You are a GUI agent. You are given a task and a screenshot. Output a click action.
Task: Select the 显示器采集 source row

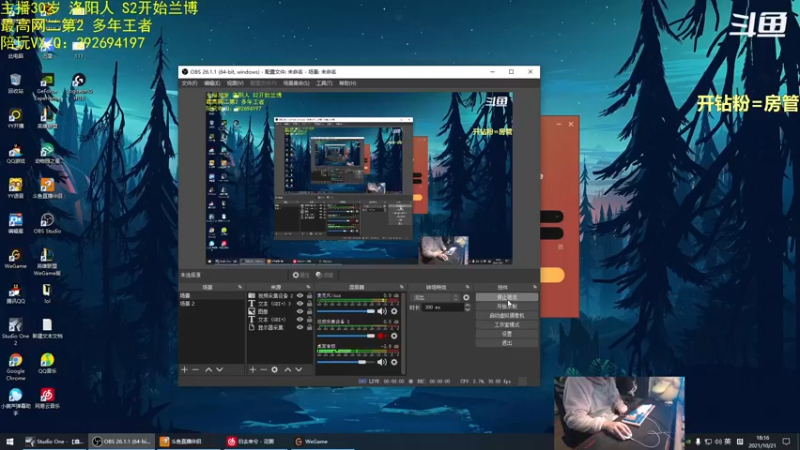coord(280,328)
